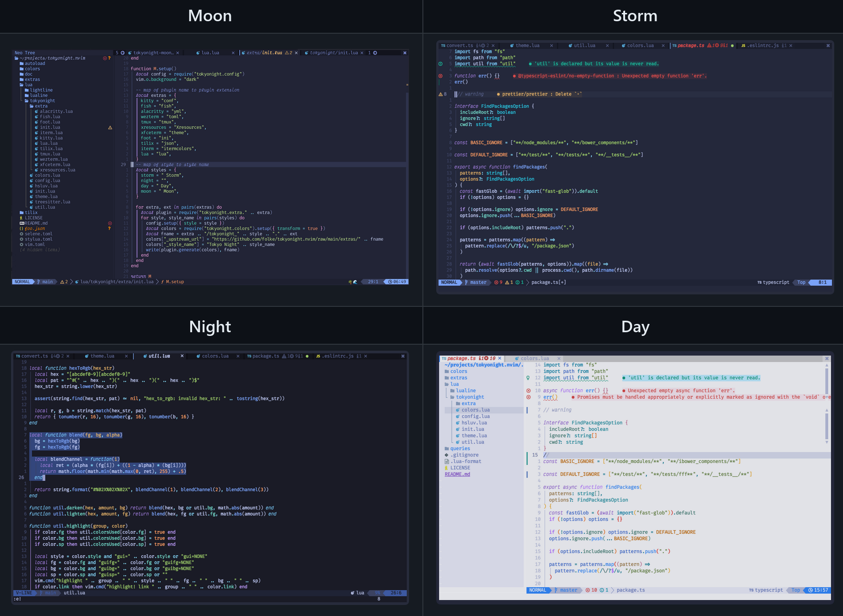Image resolution: width=843 pixels, height=616 pixels.
Task: Click the editor scrollbar in Moon window
Action: point(407,185)
